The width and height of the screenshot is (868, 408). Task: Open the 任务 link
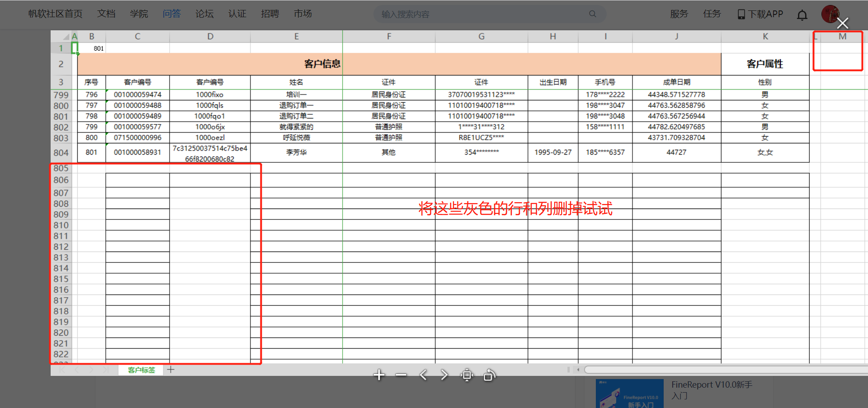click(x=712, y=14)
